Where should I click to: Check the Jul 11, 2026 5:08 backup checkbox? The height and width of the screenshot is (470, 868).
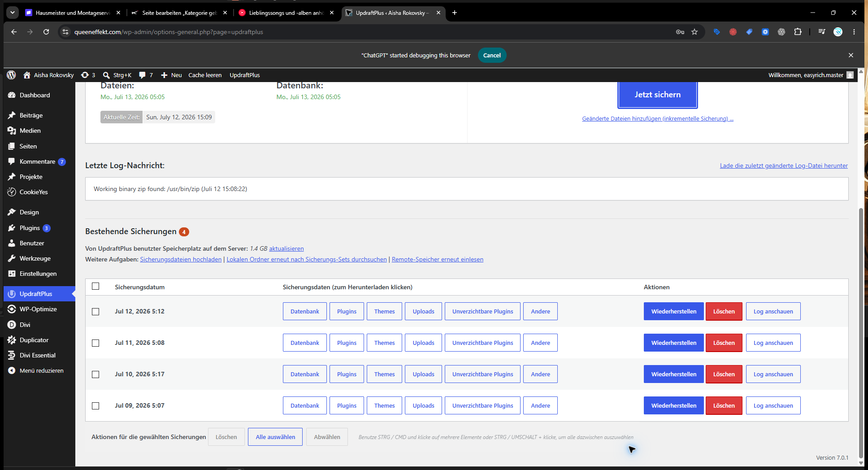pyautogui.click(x=95, y=343)
